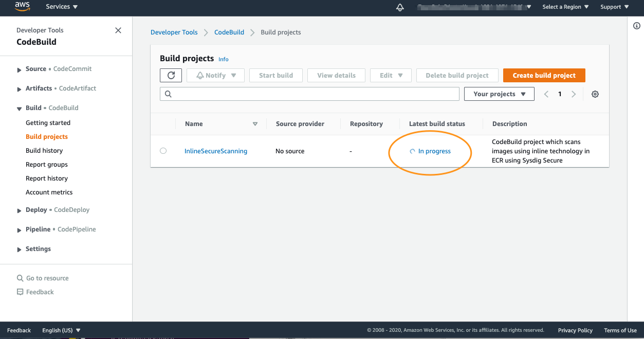The height and width of the screenshot is (339, 644).
Task: Click the build projects search field
Action: click(x=309, y=94)
